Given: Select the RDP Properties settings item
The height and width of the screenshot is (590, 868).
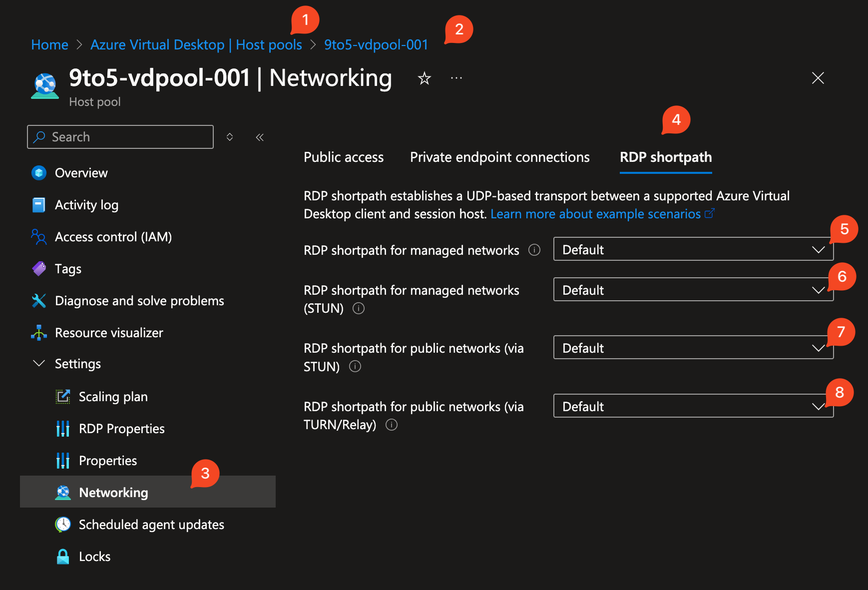Looking at the screenshot, I should 121,428.
